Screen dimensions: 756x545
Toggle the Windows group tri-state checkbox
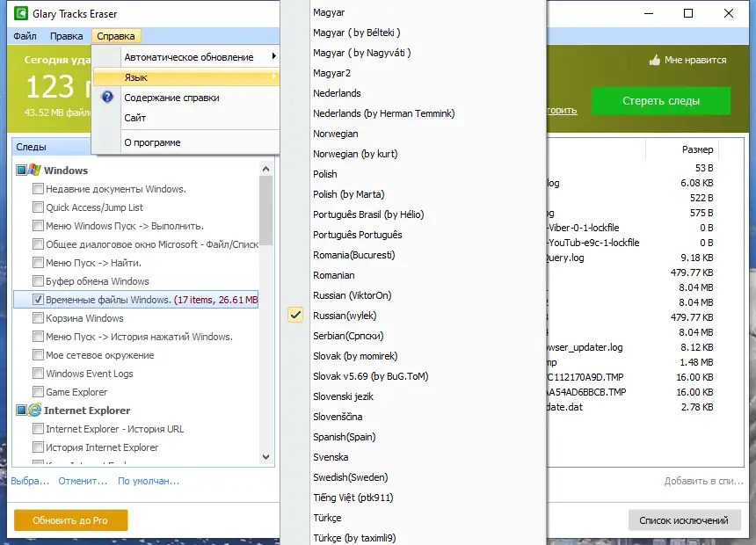pyautogui.click(x=21, y=170)
